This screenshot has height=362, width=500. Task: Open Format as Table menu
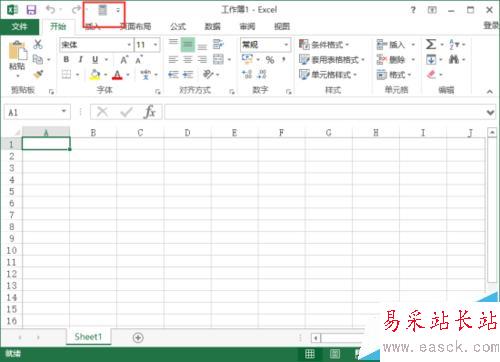pyautogui.click(x=332, y=60)
